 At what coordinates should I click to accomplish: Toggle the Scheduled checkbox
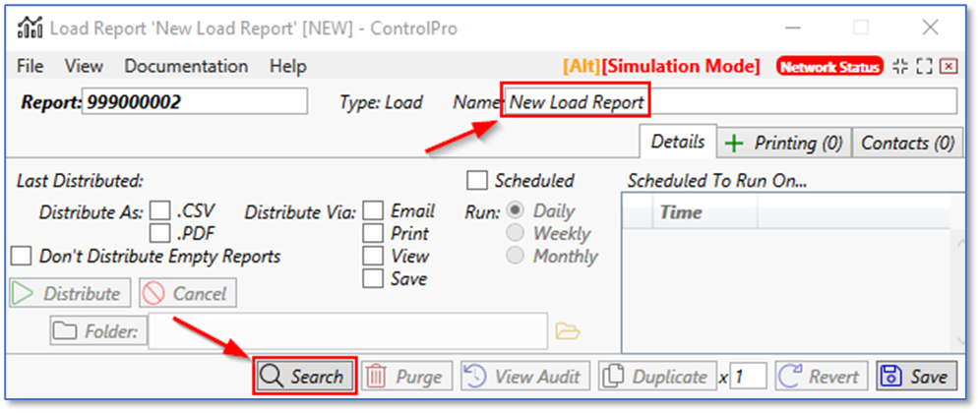pyautogui.click(x=477, y=181)
